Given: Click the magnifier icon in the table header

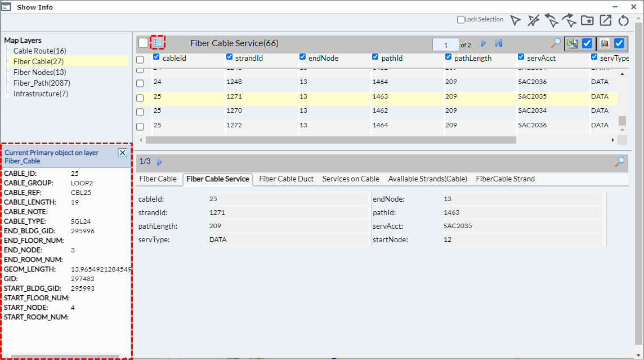Looking at the screenshot, I should point(556,43).
